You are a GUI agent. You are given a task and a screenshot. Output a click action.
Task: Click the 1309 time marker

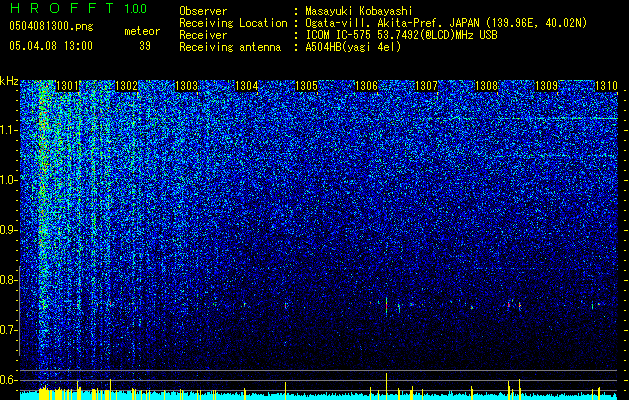pos(546,86)
